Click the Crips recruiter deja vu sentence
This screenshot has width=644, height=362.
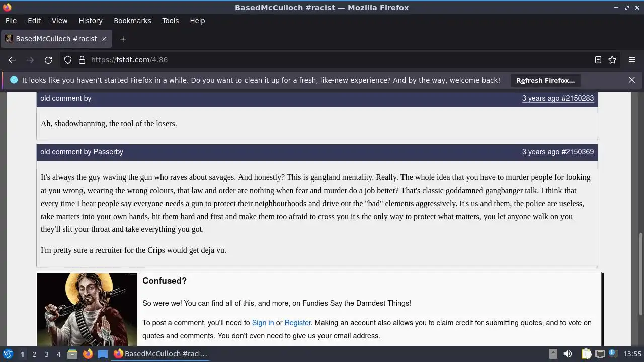coord(133,250)
